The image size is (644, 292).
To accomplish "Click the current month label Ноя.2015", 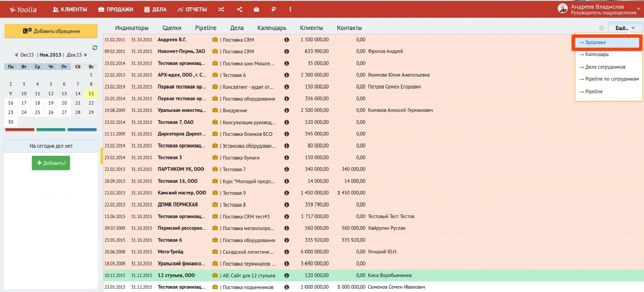I will pos(50,55).
